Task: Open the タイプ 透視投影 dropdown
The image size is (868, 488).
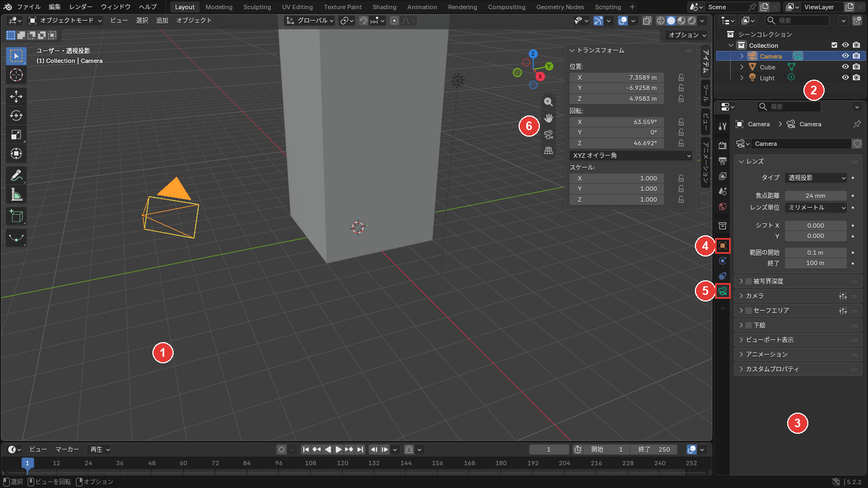Action: [816, 178]
